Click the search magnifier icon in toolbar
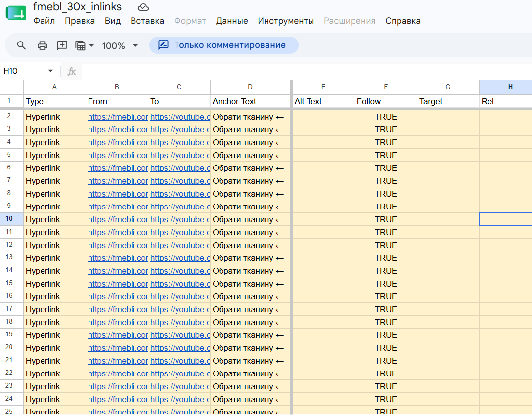532x415 pixels. (21, 45)
